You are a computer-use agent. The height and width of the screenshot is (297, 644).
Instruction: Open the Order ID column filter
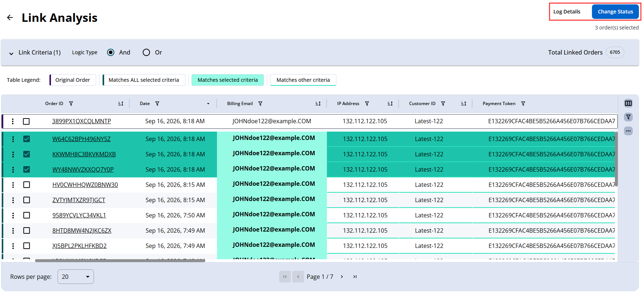pyautogui.click(x=71, y=104)
